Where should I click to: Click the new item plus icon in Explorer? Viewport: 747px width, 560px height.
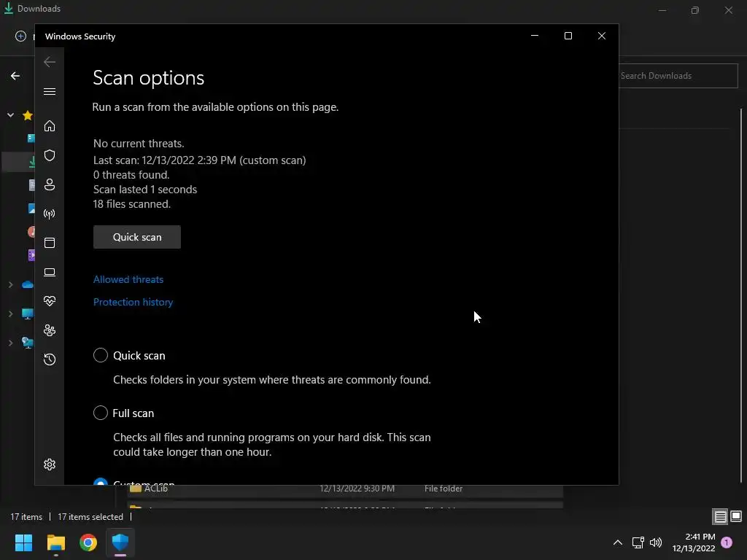(20, 36)
